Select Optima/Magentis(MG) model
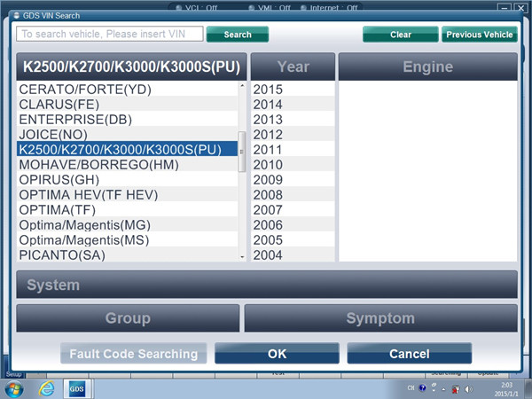 pos(127,225)
